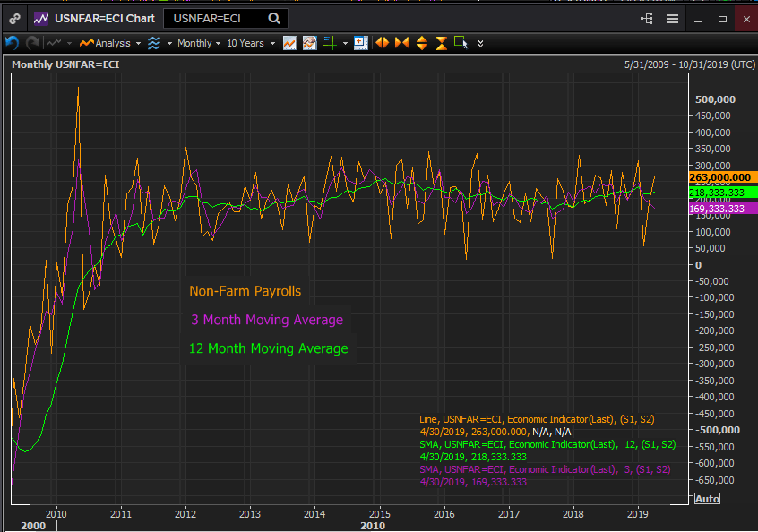The image size is (758, 532).
Task: Expand toolbar overflow double chevron
Action: click(x=480, y=44)
